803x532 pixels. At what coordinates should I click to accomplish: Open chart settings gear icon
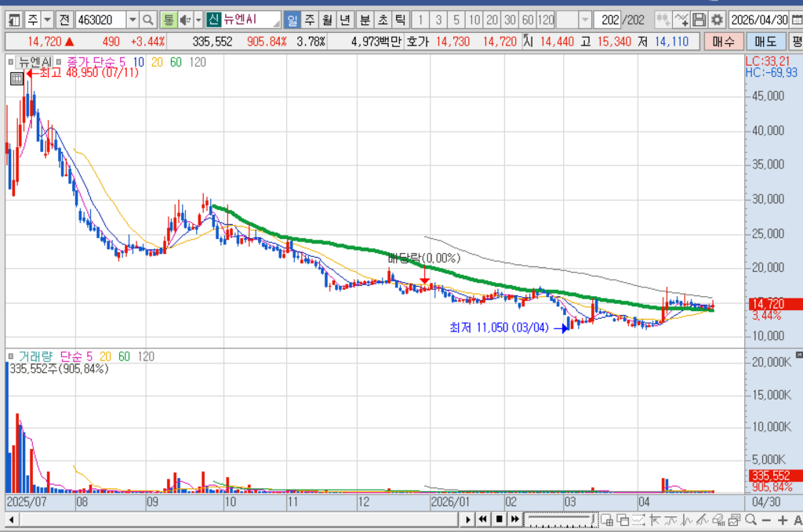tap(717, 20)
